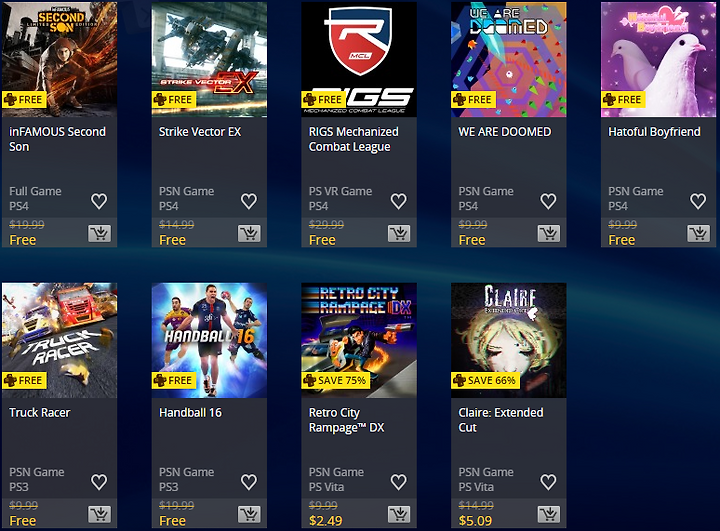Toggle wishlist heart for Claire: Extended Cut
The height and width of the screenshot is (531, 720).
click(x=548, y=481)
